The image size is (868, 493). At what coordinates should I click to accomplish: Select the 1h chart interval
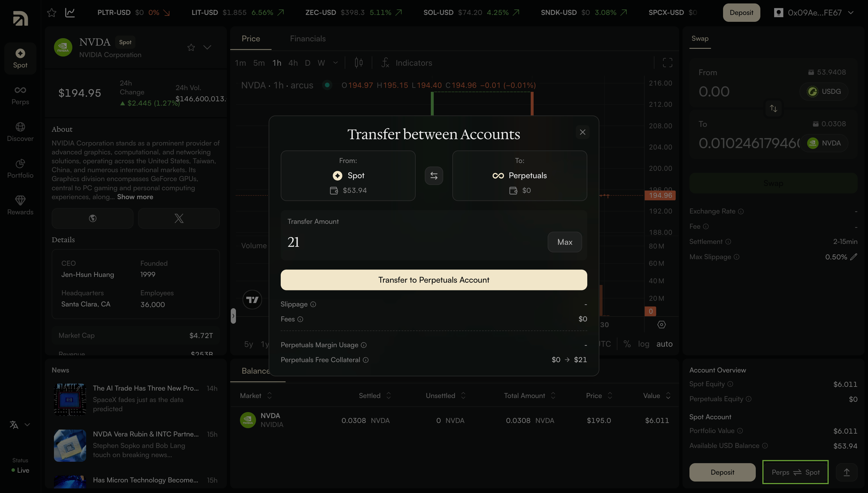point(277,63)
